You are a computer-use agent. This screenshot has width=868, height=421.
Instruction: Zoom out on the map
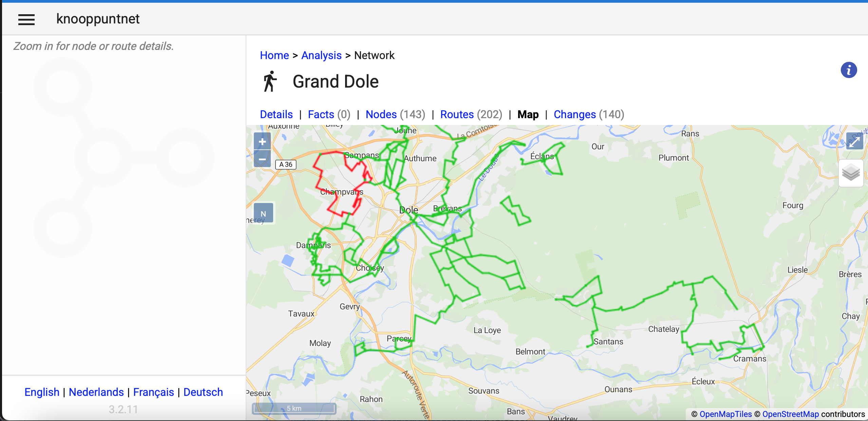[262, 159]
